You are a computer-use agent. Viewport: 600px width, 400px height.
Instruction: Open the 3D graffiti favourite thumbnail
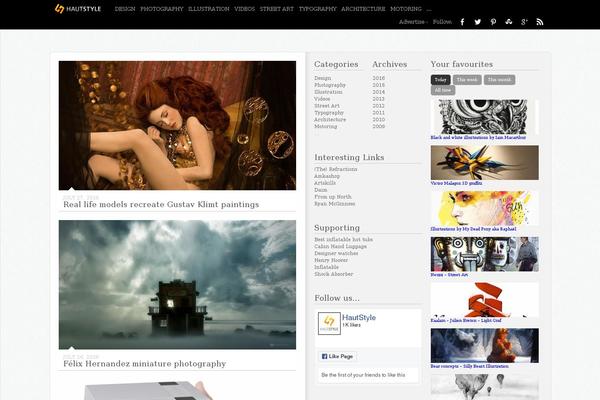tap(484, 163)
